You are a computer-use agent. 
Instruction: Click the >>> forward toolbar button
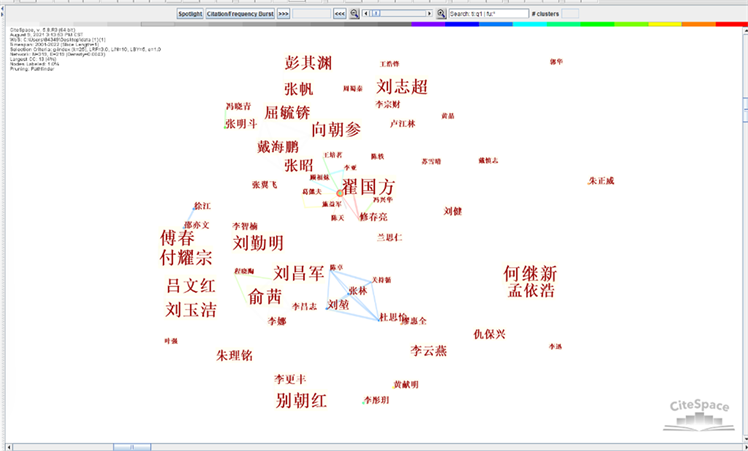[284, 15]
